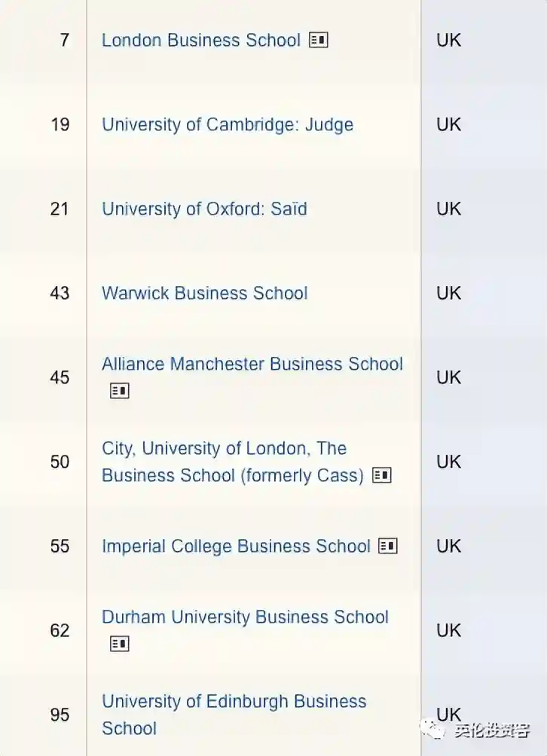
Task: Click the profile icon under Alliance Manchester
Action: point(119,392)
